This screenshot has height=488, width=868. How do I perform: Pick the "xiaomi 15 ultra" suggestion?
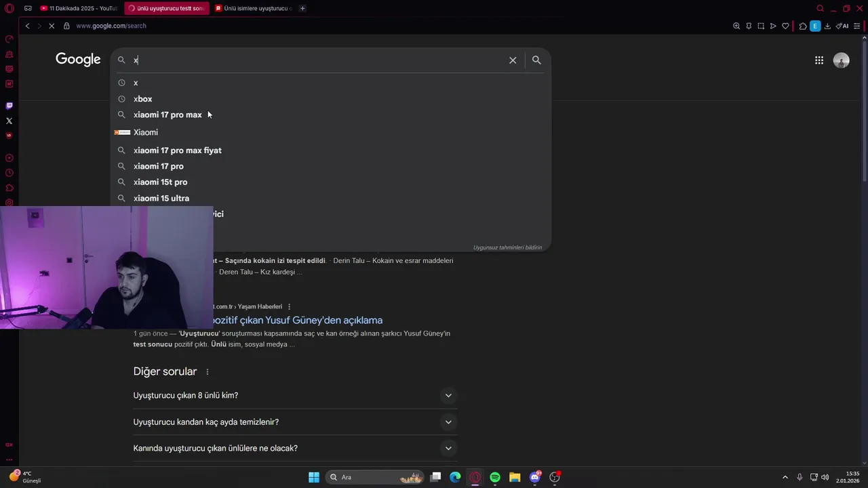[330, 199]
